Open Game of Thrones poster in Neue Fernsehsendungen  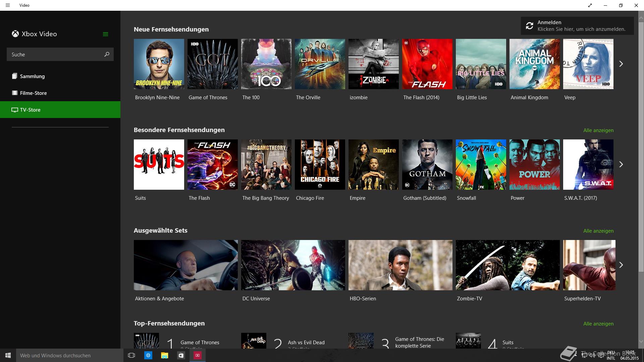(x=213, y=64)
